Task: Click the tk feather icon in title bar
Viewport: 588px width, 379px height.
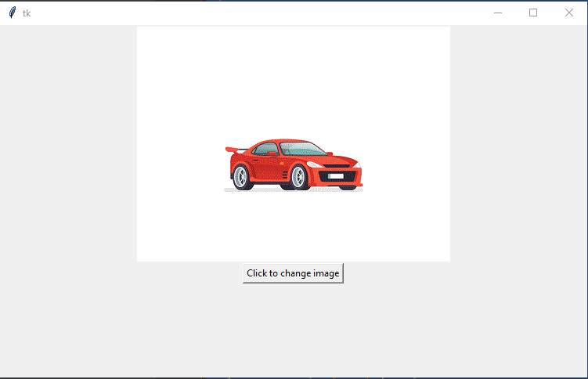Action: point(12,13)
